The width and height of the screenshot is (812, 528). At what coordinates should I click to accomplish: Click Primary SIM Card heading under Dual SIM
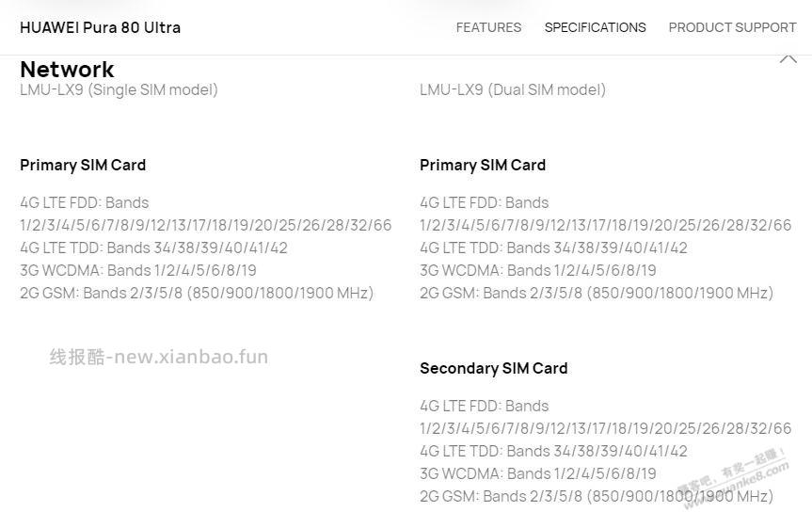tap(483, 165)
